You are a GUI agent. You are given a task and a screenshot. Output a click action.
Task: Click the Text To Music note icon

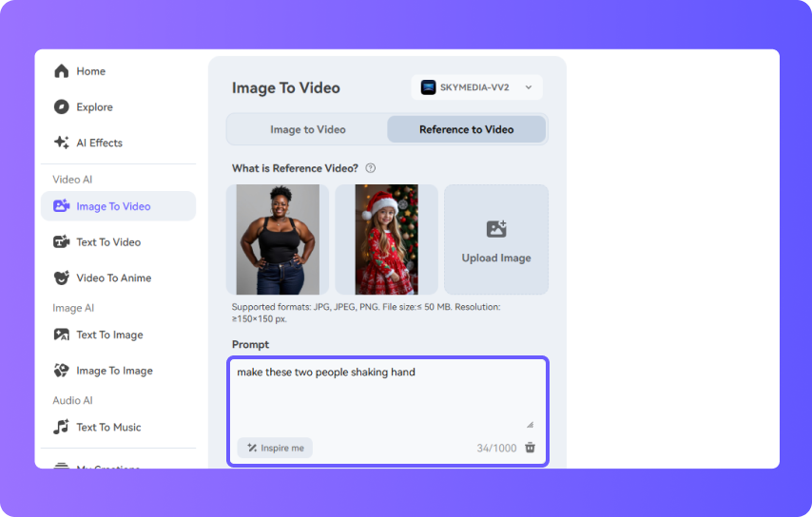(61, 427)
